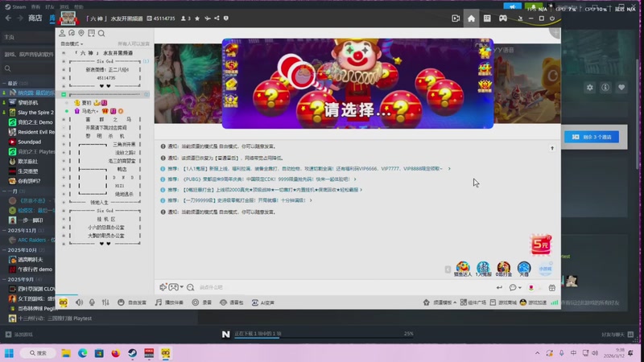The width and height of the screenshot is (644, 362).
Task: Open the 0氪打金 game icon
Action: pos(504,269)
